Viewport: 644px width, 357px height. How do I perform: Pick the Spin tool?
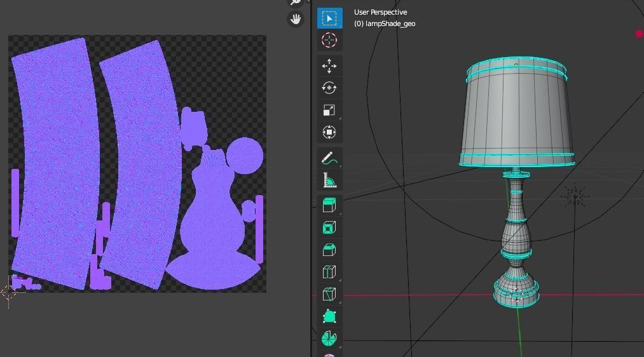pos(329,338)
